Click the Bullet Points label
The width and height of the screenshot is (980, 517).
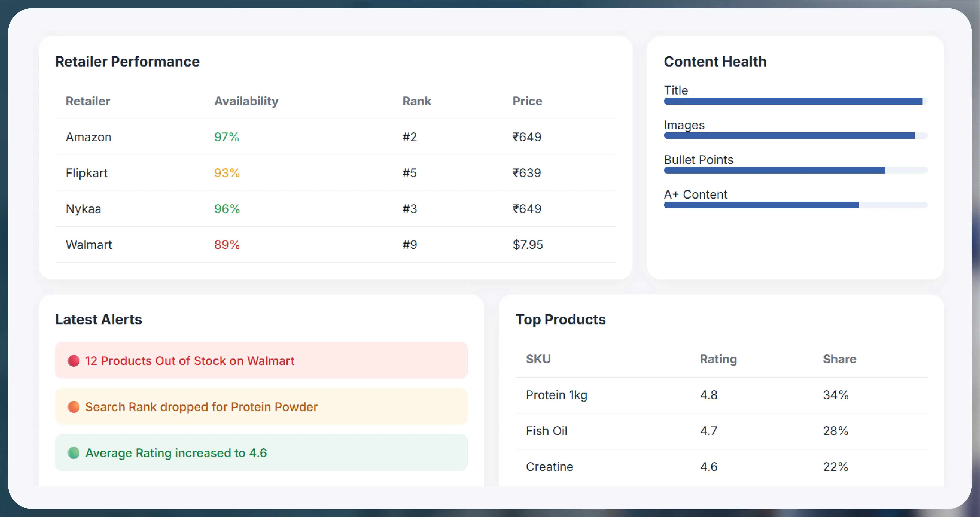tap(698, 160)
